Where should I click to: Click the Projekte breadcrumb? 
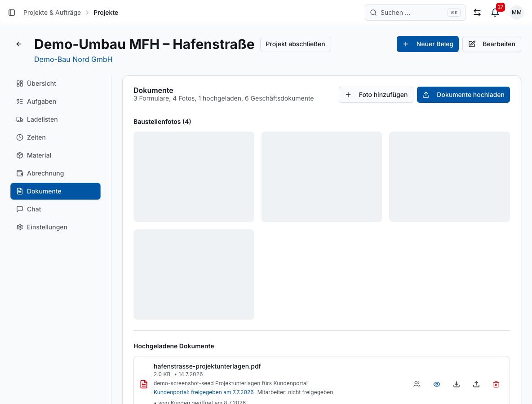[106, 13]
